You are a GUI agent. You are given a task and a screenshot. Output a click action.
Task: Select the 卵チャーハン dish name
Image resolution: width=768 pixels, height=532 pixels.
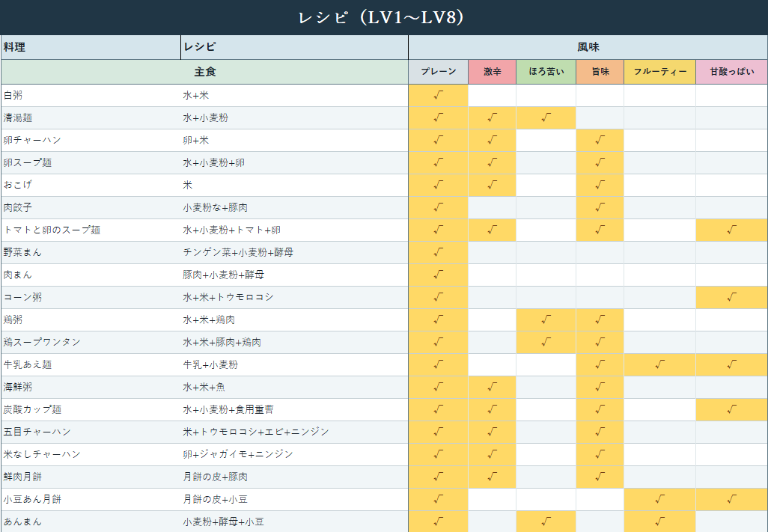click(32, 141)
